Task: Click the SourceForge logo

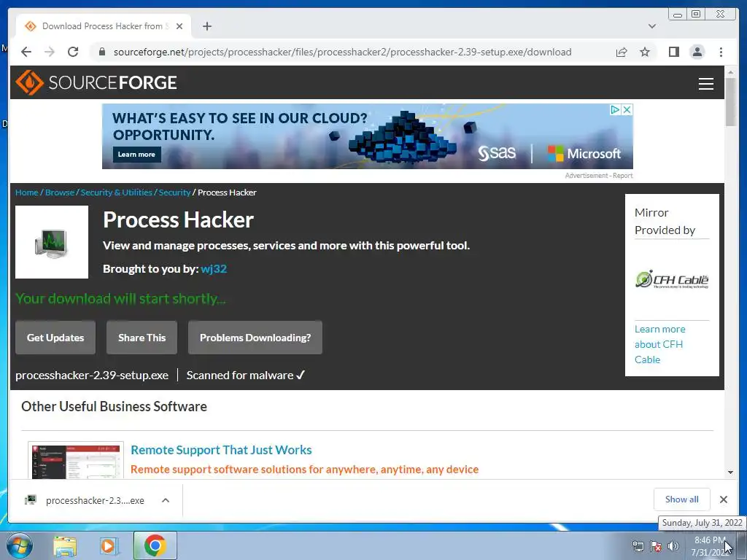Action: (96, 82)
